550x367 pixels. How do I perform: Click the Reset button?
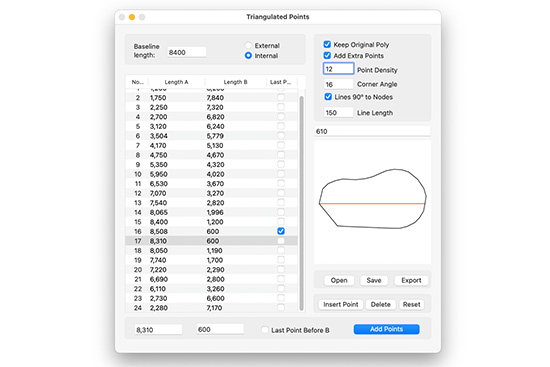pyautogui.click(x=411, y=304)
